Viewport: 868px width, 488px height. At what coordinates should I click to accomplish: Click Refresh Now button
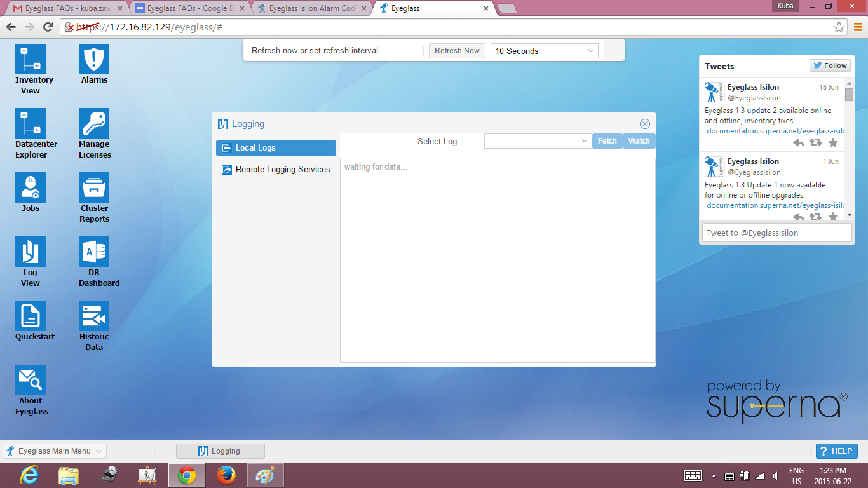click(x=457, y=51)
